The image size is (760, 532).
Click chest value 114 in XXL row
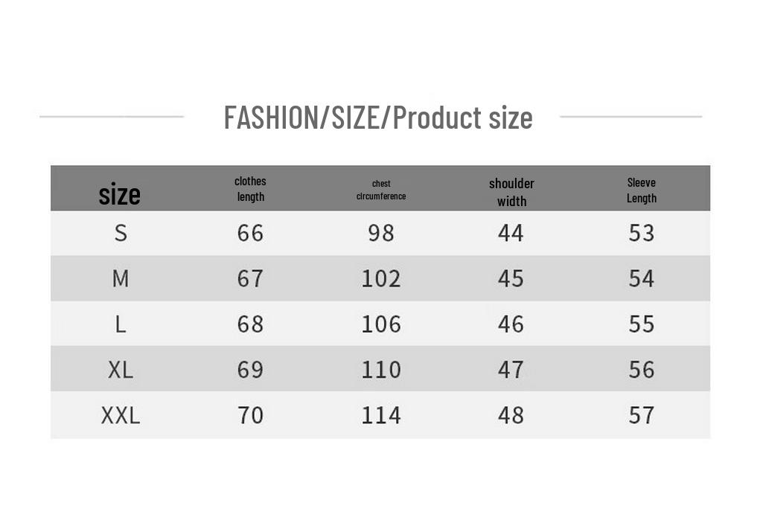coord(381,415)
